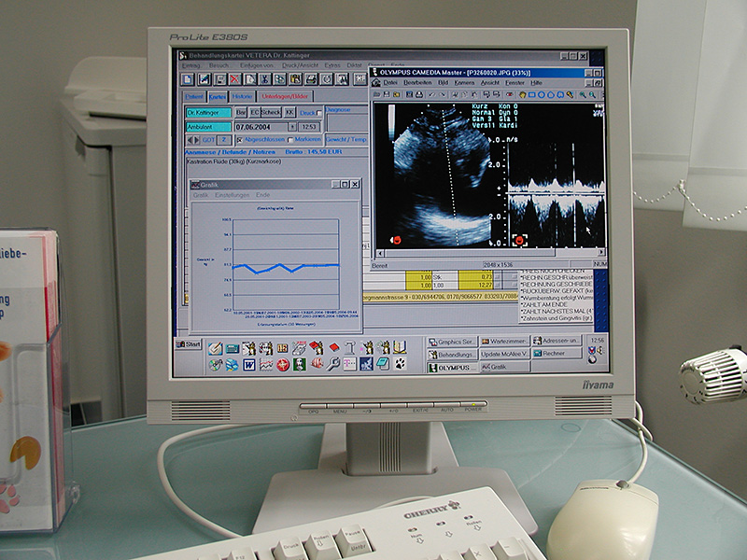Click the open book icon in quick launch

[400, 347]
